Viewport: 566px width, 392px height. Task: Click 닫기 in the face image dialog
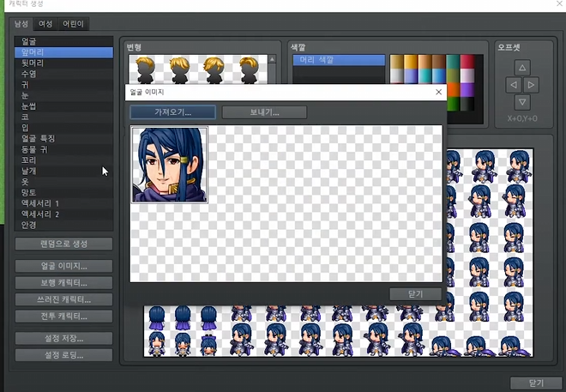(x=415, y=294)
